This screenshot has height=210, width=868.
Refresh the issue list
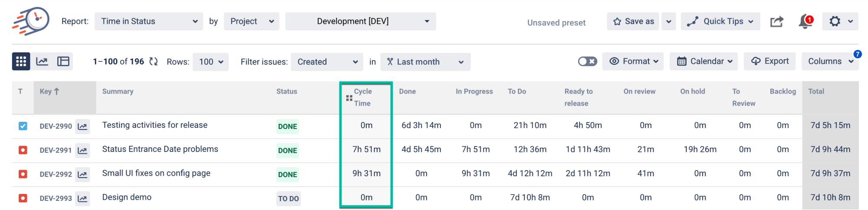click(153, 61)
